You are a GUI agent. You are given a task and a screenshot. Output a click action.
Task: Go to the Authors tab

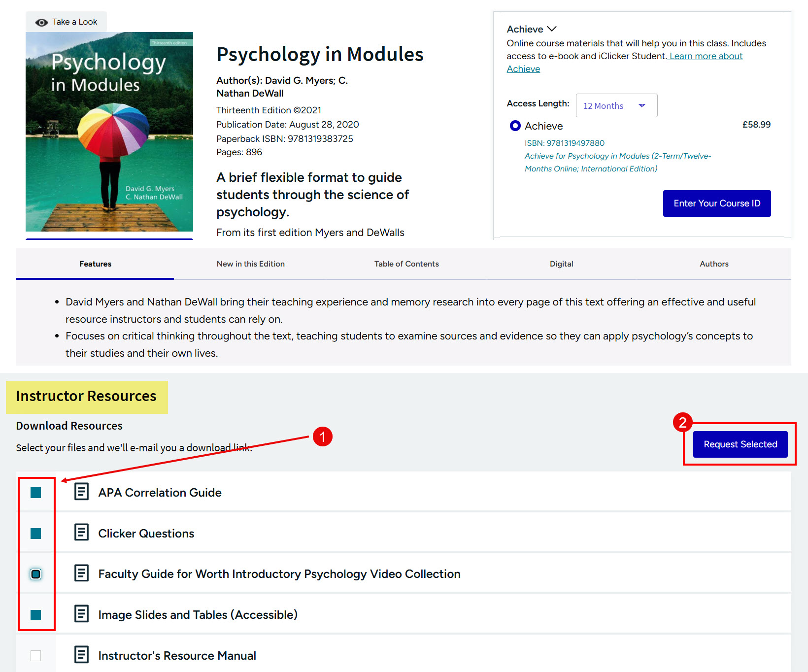click(x=713, y=264)
